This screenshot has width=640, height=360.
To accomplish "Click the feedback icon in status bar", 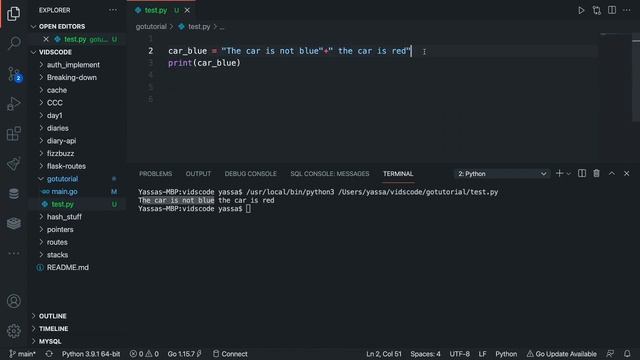I will 610,354.
